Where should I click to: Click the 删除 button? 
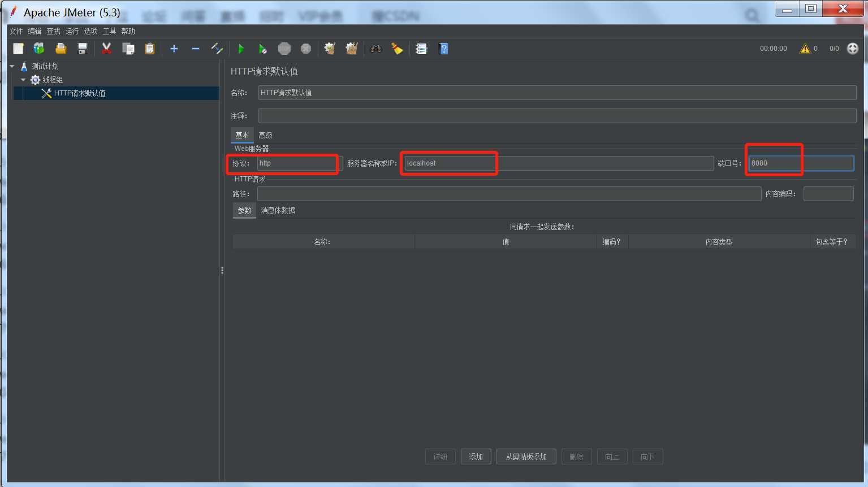(576, 456)
